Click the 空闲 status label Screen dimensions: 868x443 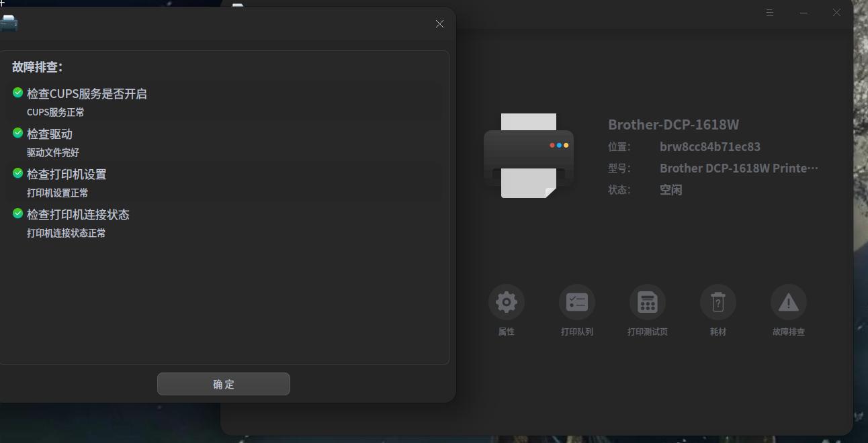tap(670, 189)
